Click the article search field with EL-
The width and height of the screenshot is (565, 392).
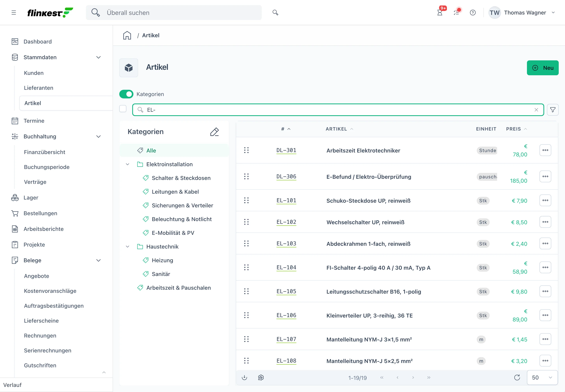338,110
